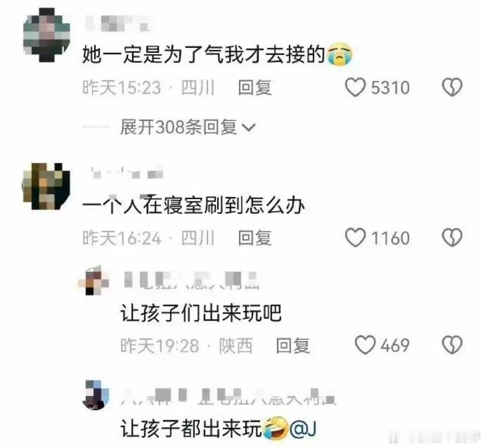
Task: Like the reply with 469 likes
Action: (x=365, y=345)
